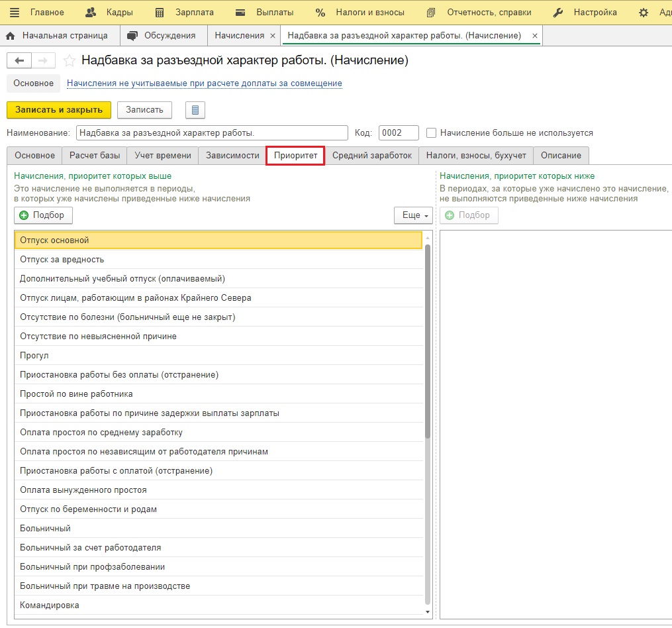Select row Дополнительный учебный отпуск (оплачиваемый)

point(218,279)
